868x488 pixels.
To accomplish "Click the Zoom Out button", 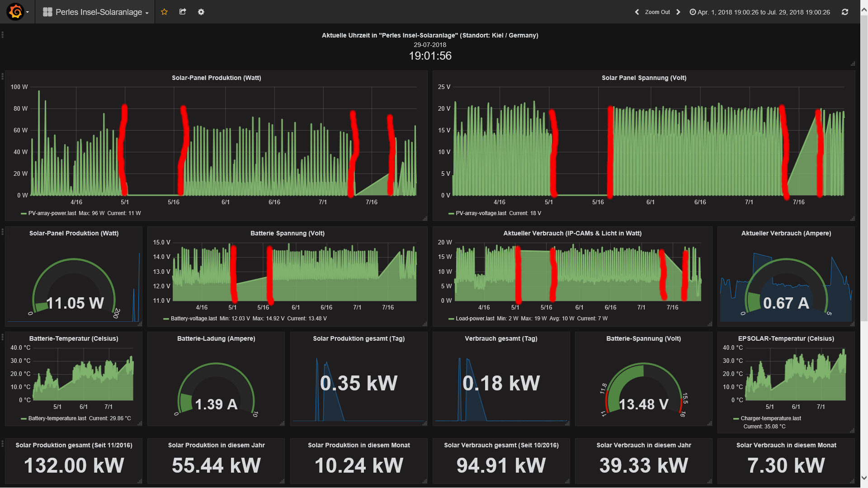I will tap(657, 12).
